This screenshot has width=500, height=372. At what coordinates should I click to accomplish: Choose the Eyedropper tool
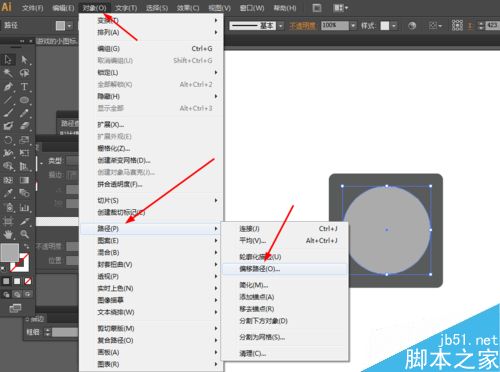[8, 193]
